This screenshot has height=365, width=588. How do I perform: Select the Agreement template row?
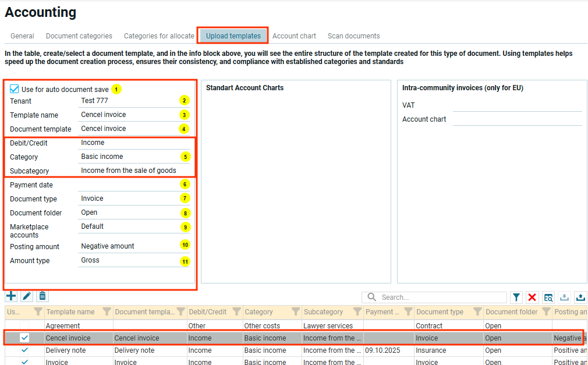tap(63, 326)
